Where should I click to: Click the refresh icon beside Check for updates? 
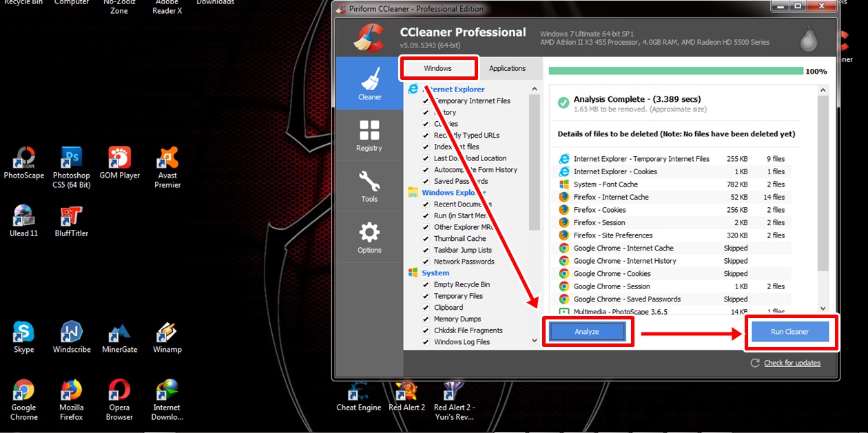(755, 363)
